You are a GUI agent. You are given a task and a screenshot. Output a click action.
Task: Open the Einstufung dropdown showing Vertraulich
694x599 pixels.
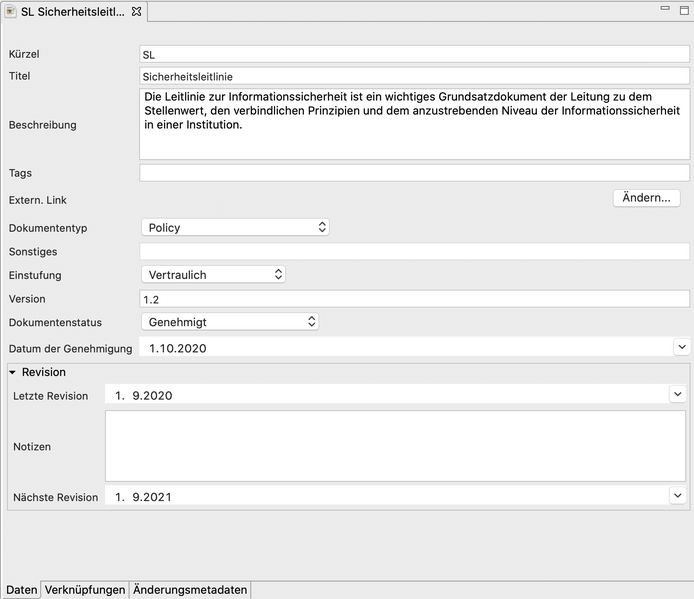[213, 274]
